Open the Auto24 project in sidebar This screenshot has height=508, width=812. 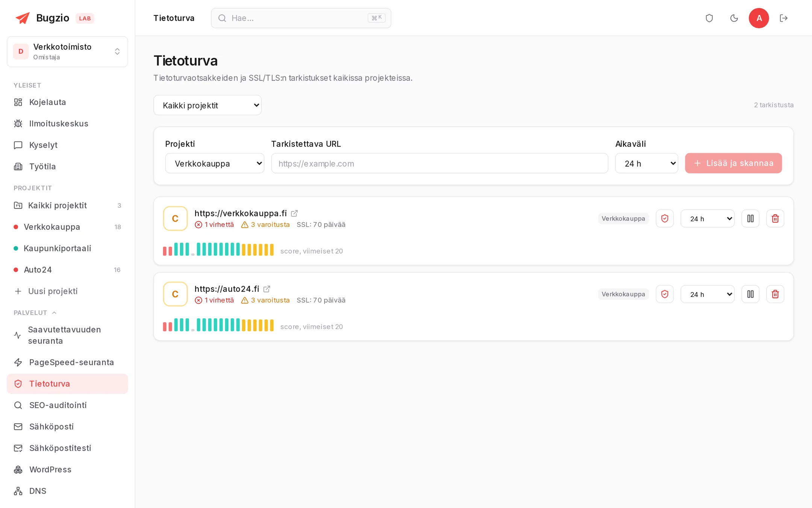(x=67, y=270)
